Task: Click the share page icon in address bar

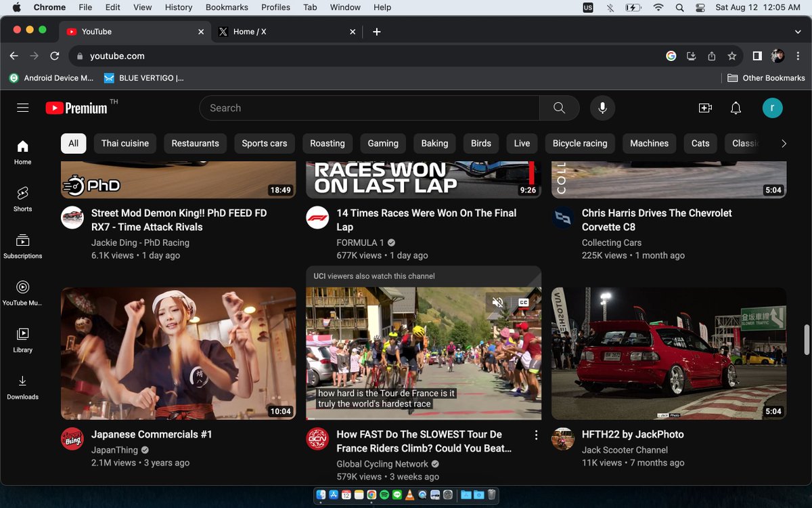Action: 711,56
